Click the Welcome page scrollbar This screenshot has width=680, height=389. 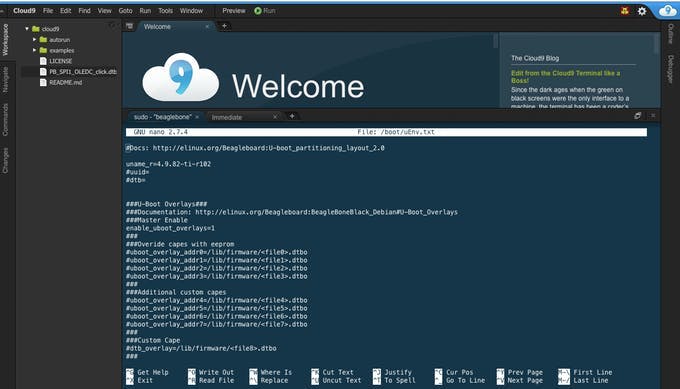(495, 41)
